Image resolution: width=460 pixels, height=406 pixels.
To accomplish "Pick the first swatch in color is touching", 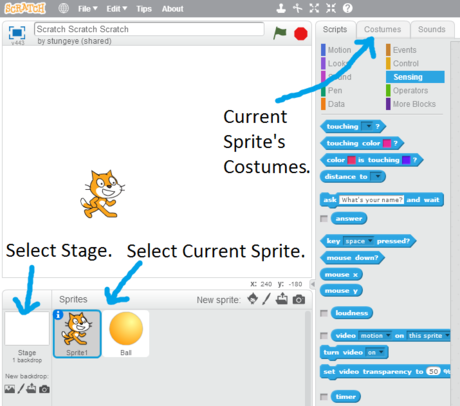I will 351,160.
